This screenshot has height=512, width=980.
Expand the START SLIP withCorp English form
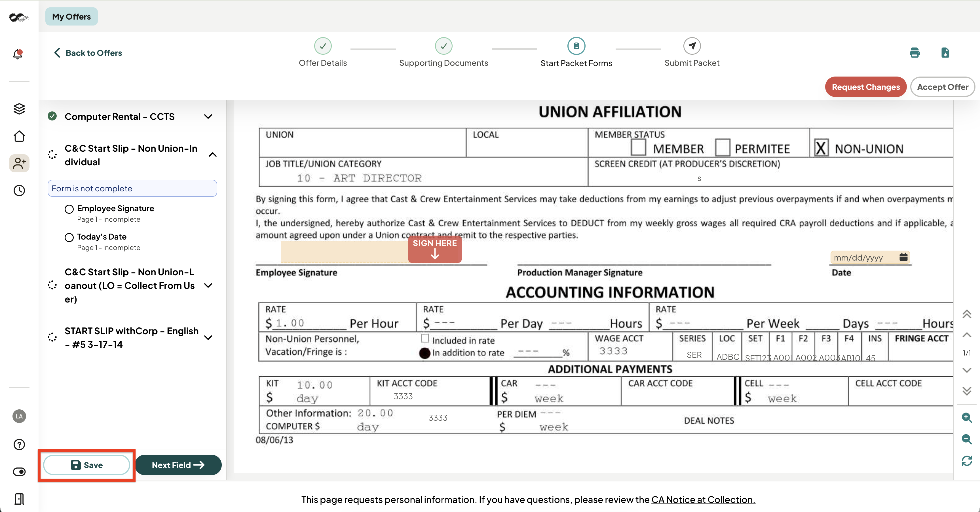point(208,337)
